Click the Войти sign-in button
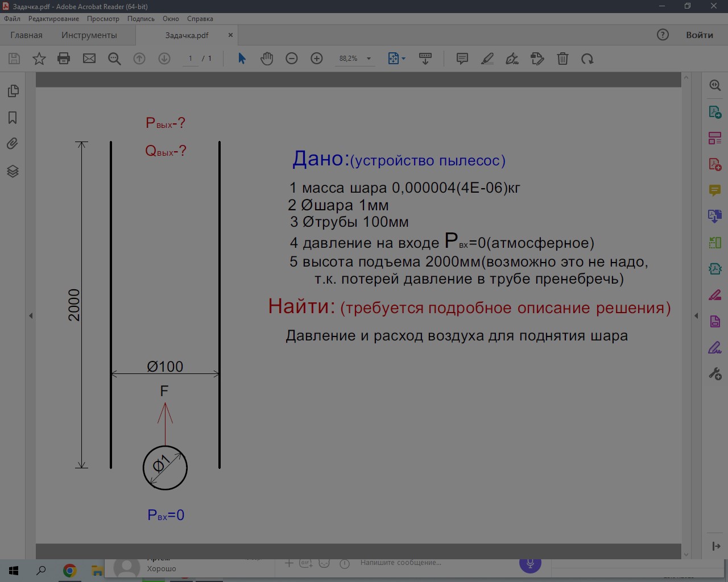The image size is (728, 582). click(x=699, y=35)
